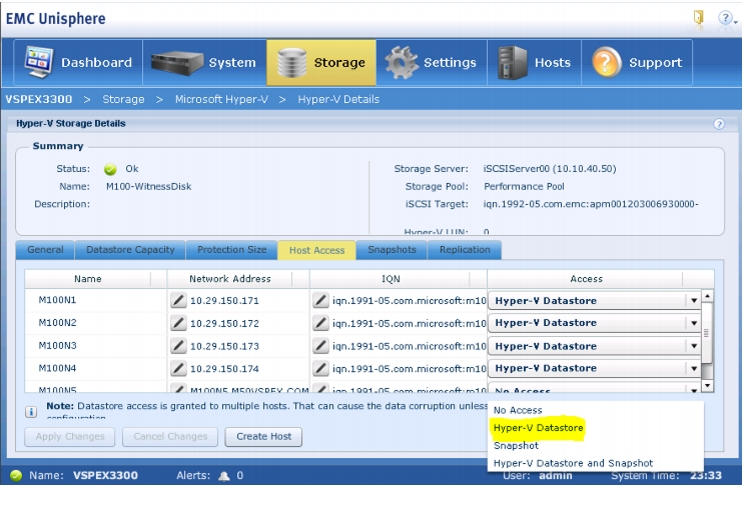Edit network address 10.29.150.173 pencil icon
Image resolution: width=743 pixels, height=509 pixels.
[x=178, y=346]
